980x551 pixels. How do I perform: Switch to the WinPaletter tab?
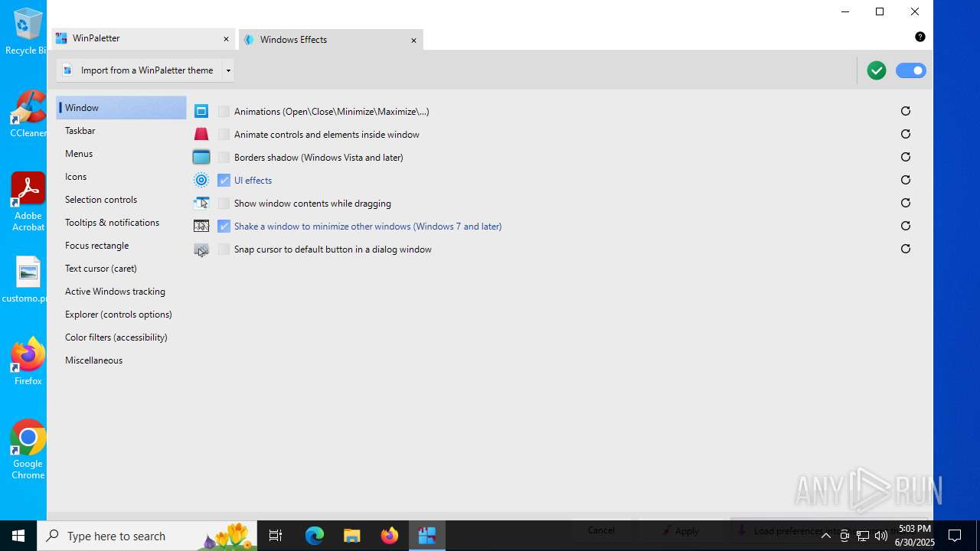coord(144,38)
